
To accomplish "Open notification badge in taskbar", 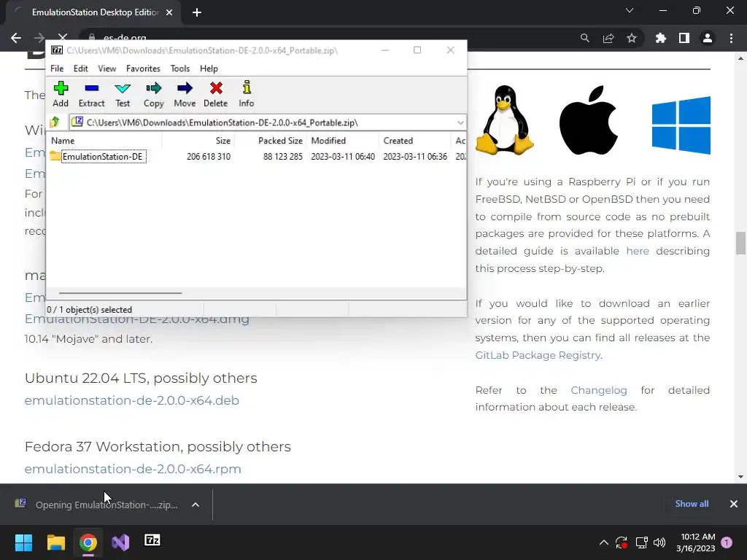I will coord(727,542).
